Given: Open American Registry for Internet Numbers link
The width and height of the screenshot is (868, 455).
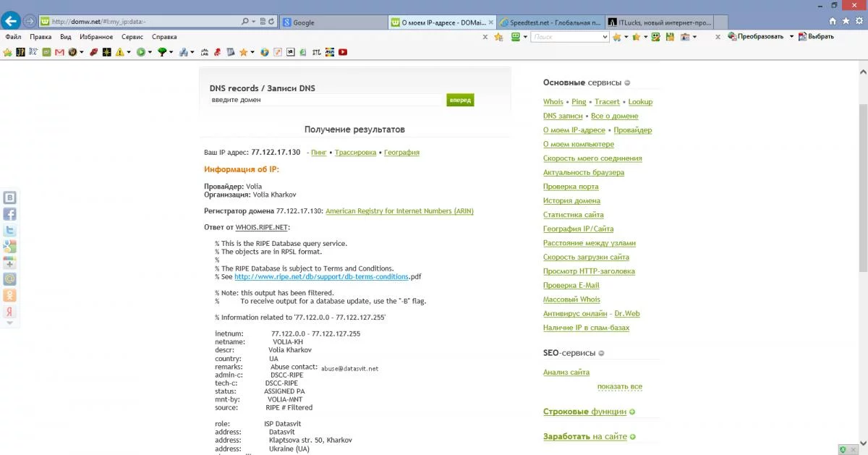Looking at the screenshot, I should click(399, 211).
